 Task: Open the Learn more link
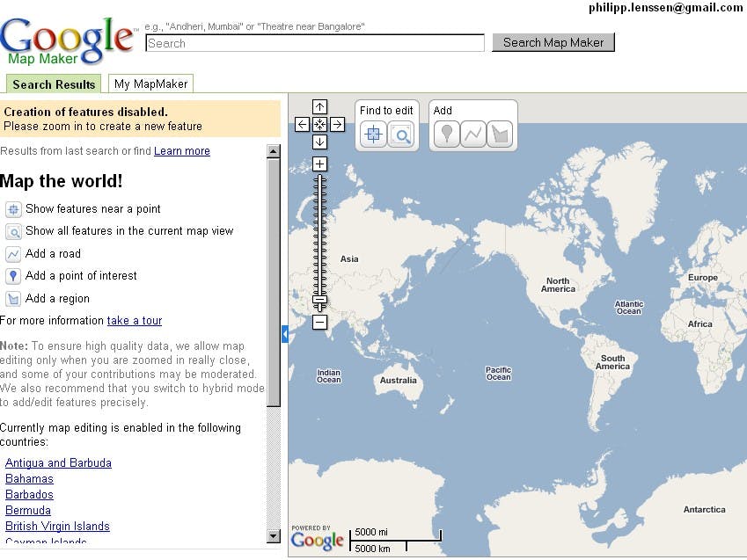coord(182,151)
